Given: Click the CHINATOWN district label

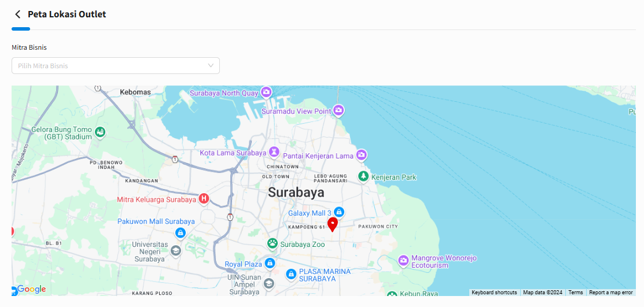Looking at the screenshot, I should pyautogui.click(x=282, y=167).
